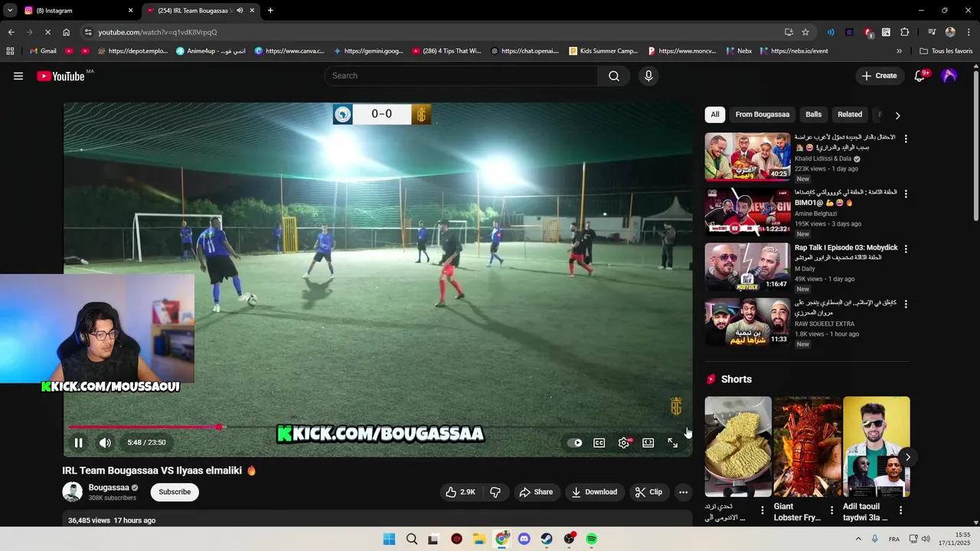The image size is (980, 551).
Task: Show more filter chips with arrow
Action: point(897,116)
